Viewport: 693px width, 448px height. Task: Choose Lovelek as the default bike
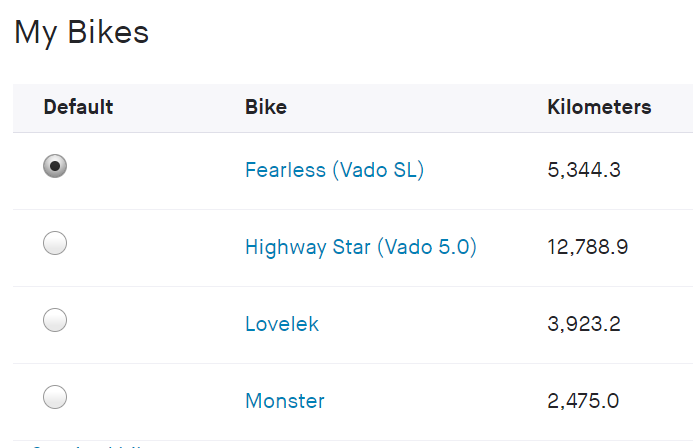pyautogui.click(x=55, y=320)
